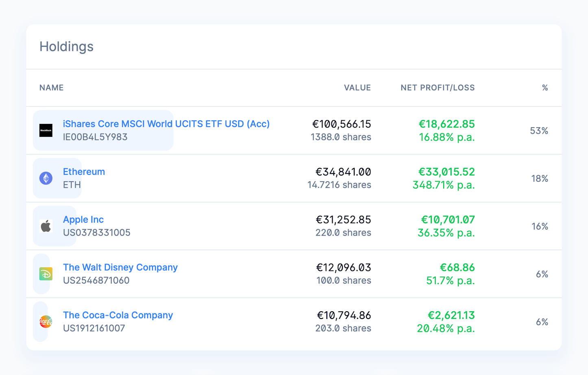Image resolution: width=588 pixels, height=375 pixels.
Task: Open the Apple Inc holding page
Action: pos(83,219)
